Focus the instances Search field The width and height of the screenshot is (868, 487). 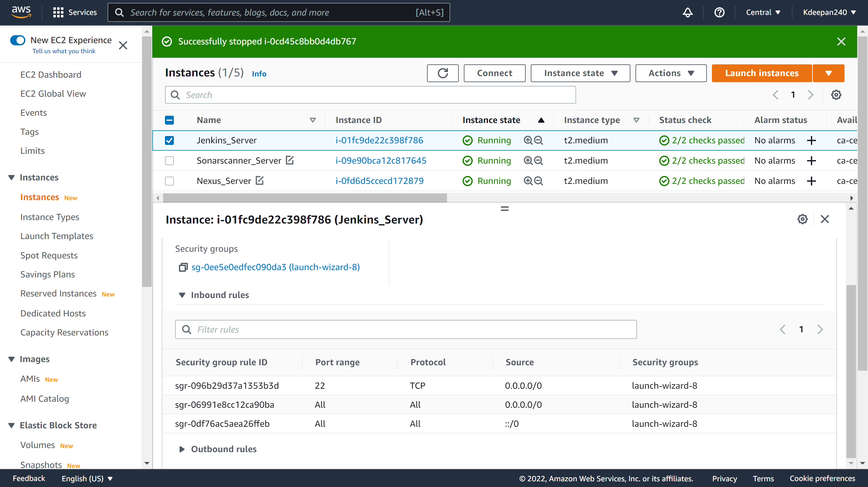click(x=370, y=94)
